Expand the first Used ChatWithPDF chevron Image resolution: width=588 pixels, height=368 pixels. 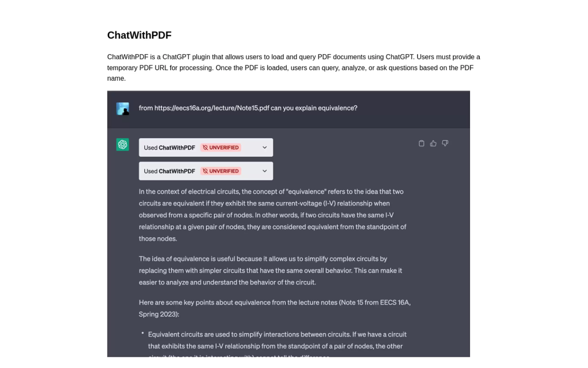(264, 147)
